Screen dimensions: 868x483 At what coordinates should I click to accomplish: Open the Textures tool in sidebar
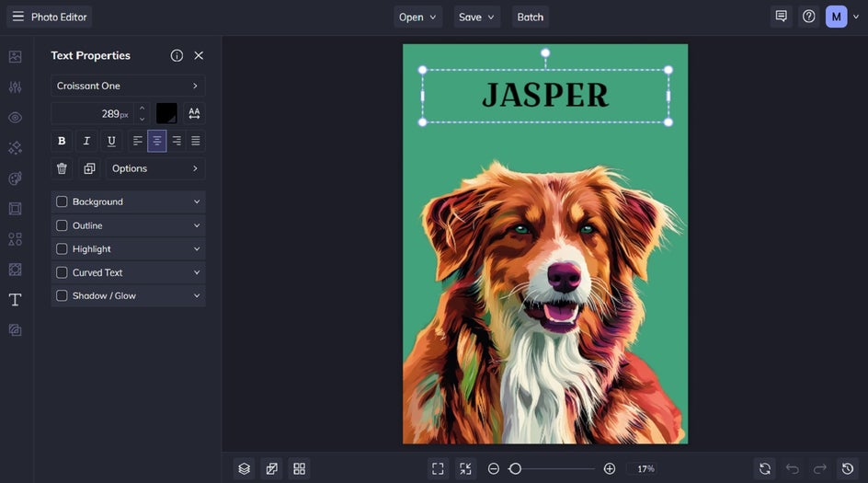pyautogui.click(x=15, y=330)
